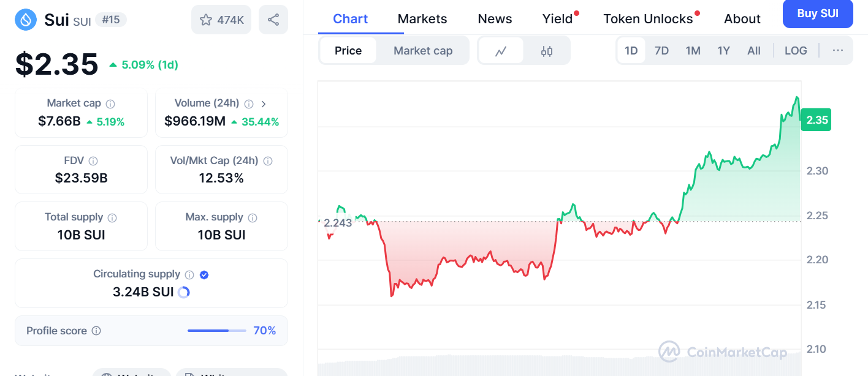This screenshot has width=868, height=376.
Task: Open Circulating supply info icon
Action: 189,275
